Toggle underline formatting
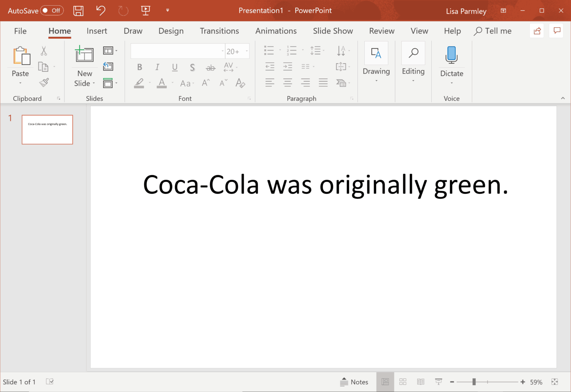 [x=175, y=67]
